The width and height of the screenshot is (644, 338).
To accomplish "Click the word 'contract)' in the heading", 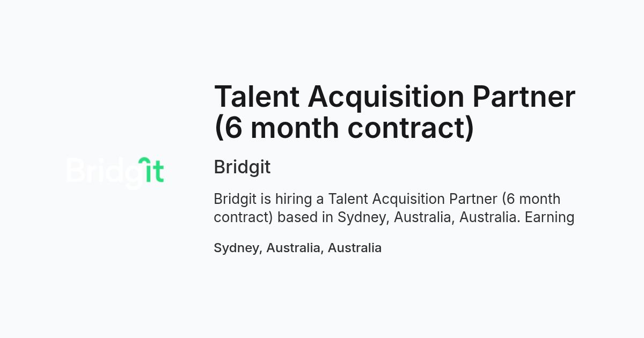I will click(x=411, y=128).
